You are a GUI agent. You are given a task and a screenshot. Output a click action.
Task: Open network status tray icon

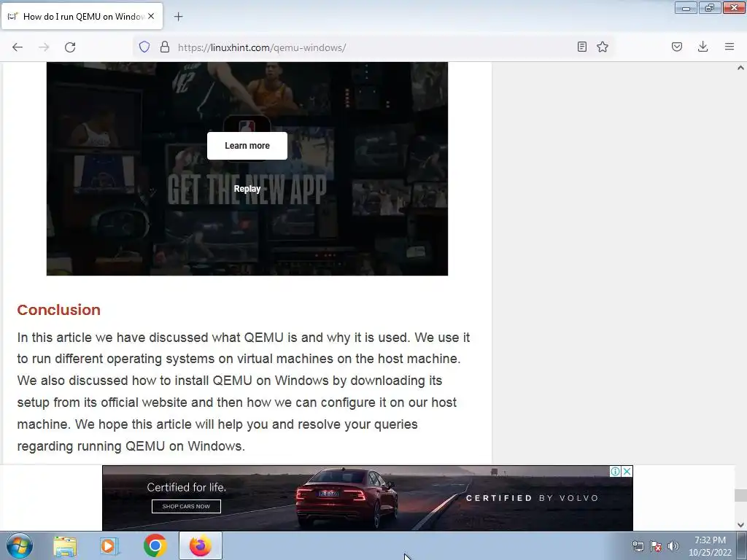click(x=638, y=546)
